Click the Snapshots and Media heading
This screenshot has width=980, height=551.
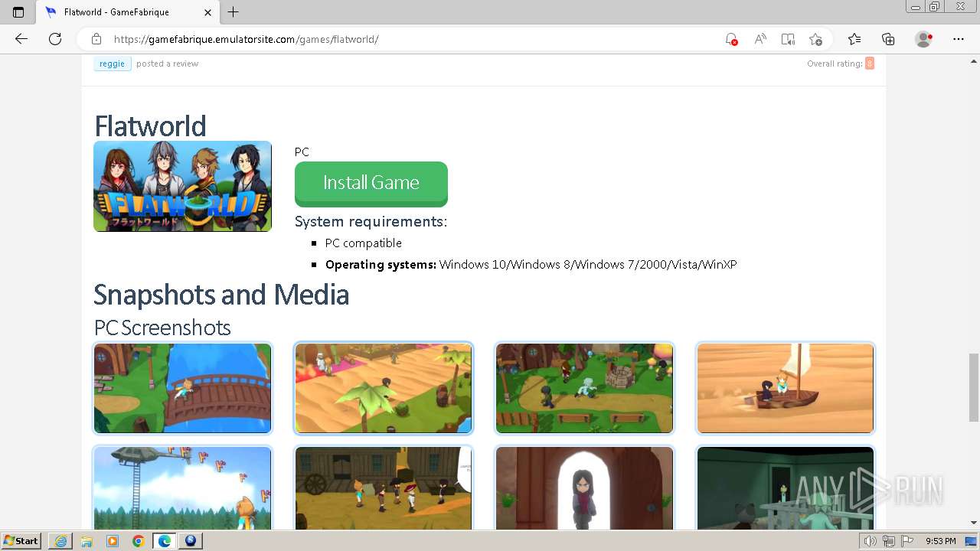point(221,295)
